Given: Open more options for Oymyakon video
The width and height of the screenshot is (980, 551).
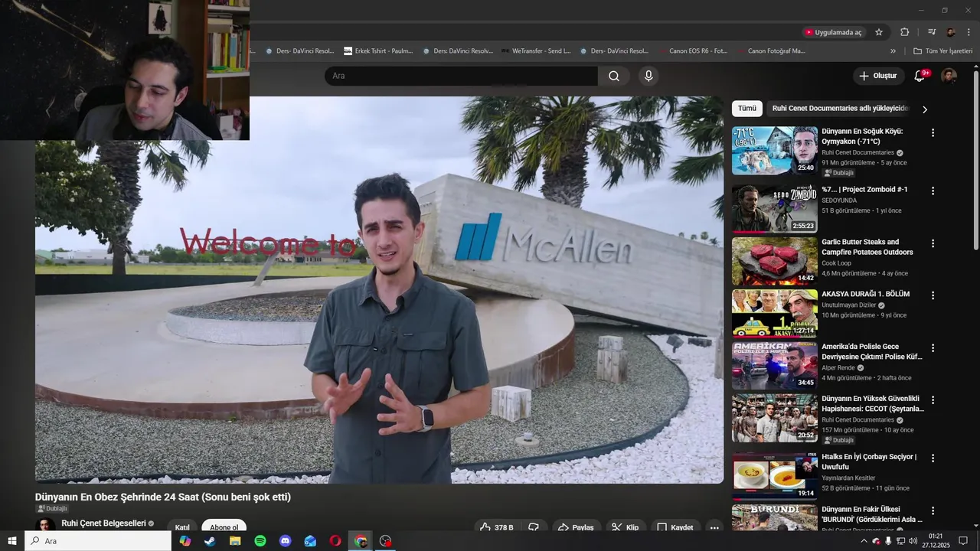Looking at the screenshot, I should pyautogui.click(x=933, y=132).
